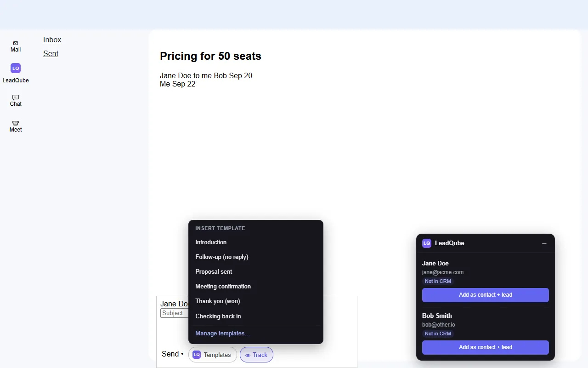Click the Subject input field
The image size is (588, 368).
click(175, 313)
